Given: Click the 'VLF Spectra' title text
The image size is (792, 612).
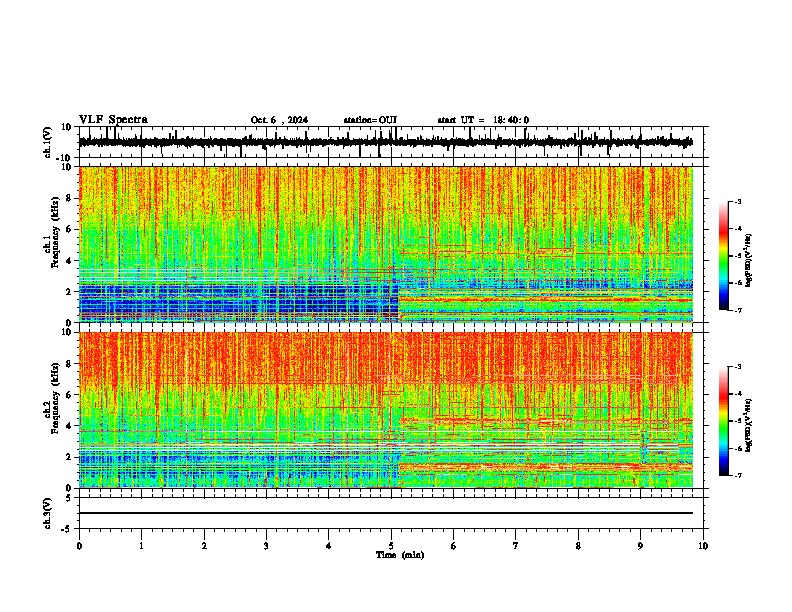Looking at the screenshot, I should (x=113, y=120).
